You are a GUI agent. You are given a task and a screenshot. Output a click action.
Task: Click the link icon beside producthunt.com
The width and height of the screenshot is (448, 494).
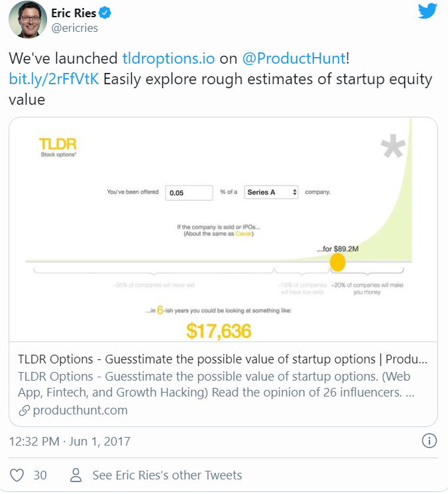25,410
